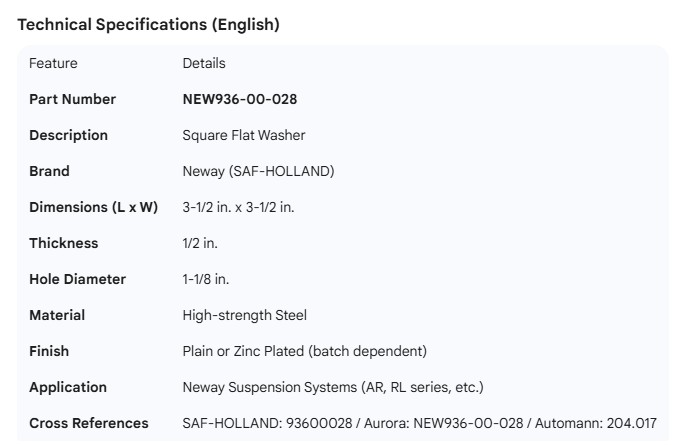Viewport: 674px width, 445px height.
Task: Click the Neway (SAF-HOLLAND) brand value
Action: click(x=258, y=171)
